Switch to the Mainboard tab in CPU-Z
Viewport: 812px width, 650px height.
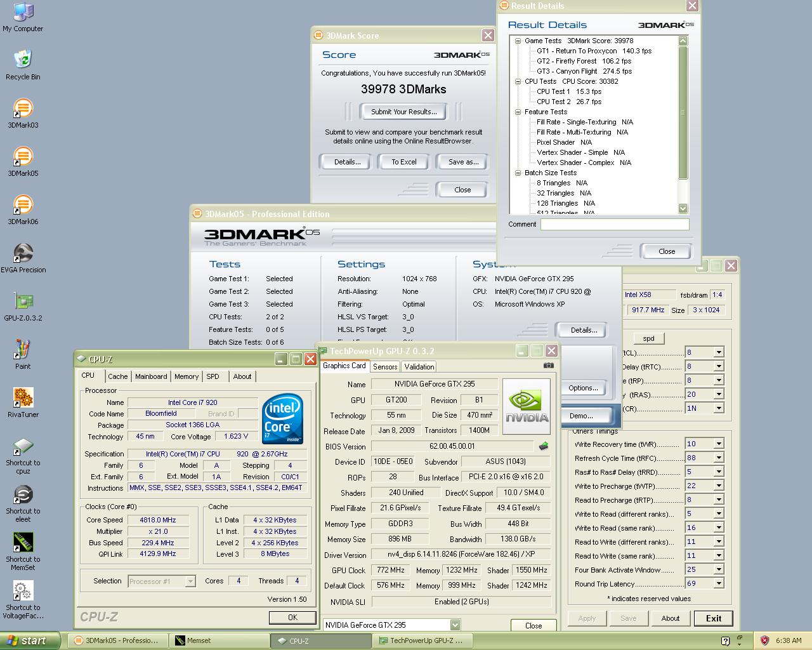[151, 376]
